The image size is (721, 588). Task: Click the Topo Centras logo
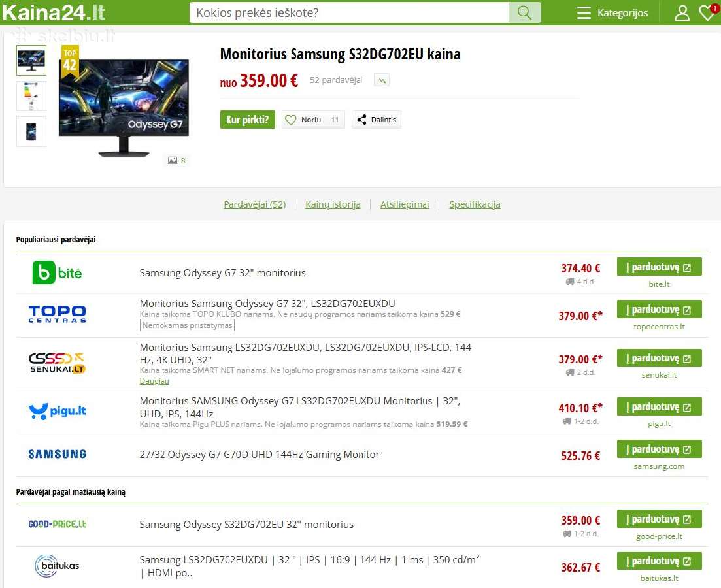[57, 314]
